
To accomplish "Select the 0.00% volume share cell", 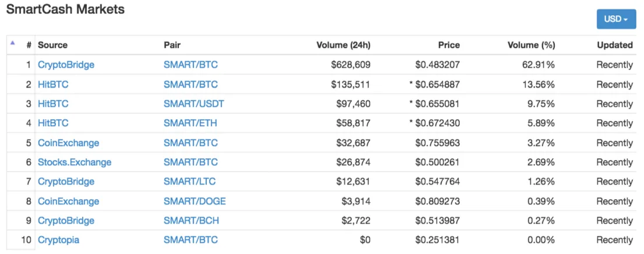I will 541,240.
